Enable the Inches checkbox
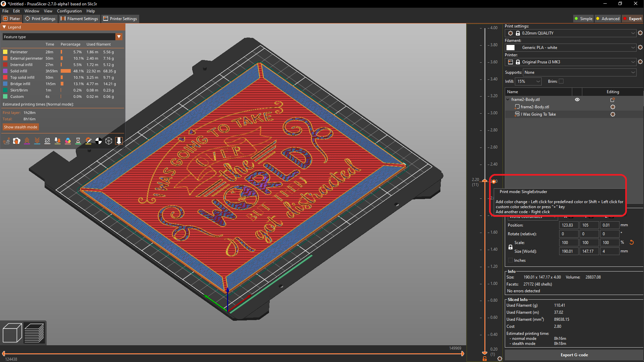Viewport: 644px width, 362px height. tap(510, 260)
